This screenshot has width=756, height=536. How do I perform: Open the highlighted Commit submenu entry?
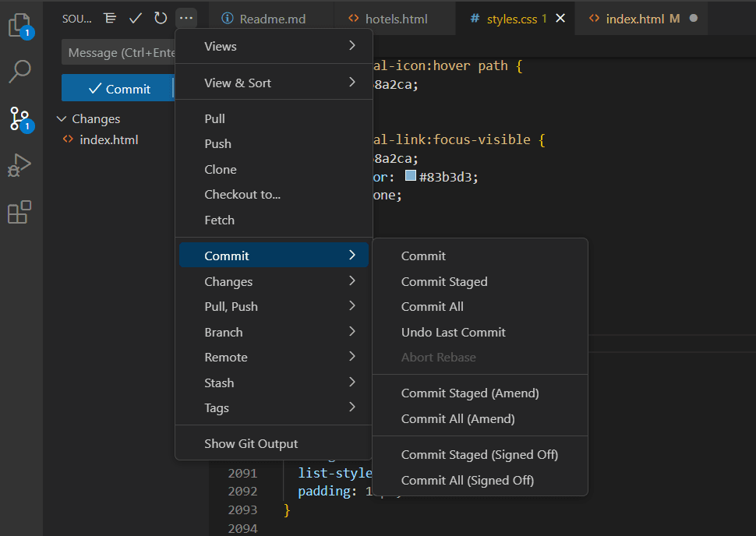click(x=274, y=256)
